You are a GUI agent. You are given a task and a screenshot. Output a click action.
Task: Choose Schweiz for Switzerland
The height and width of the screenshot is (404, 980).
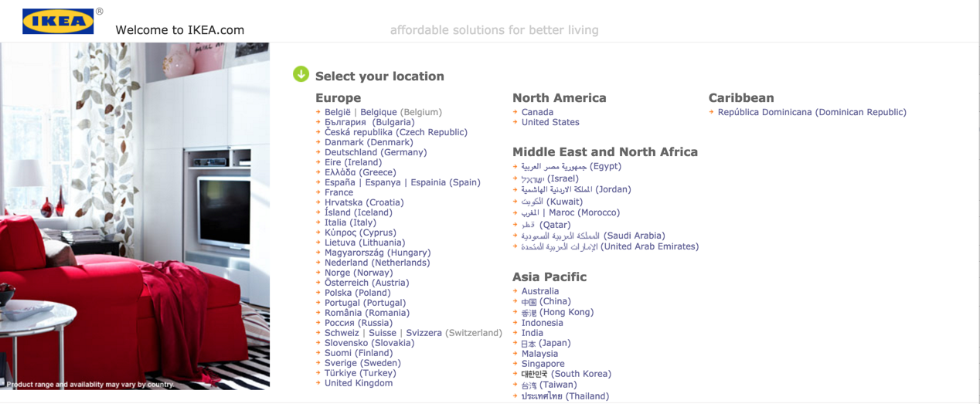pyautogui.click(x=342, y=333)
